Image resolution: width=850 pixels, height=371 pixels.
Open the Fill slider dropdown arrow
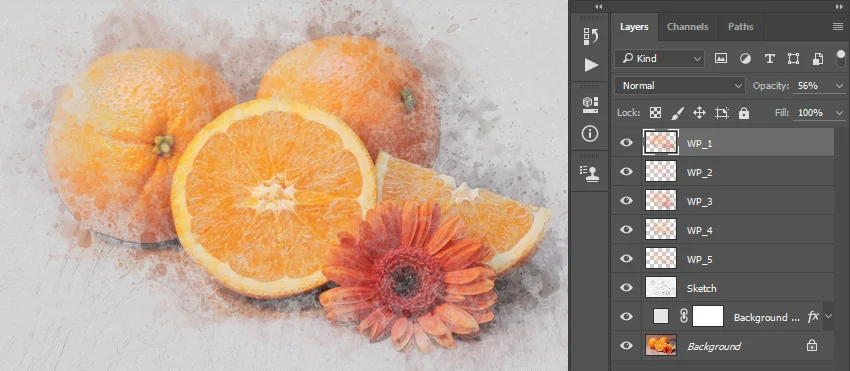click(x=840, y=113)
